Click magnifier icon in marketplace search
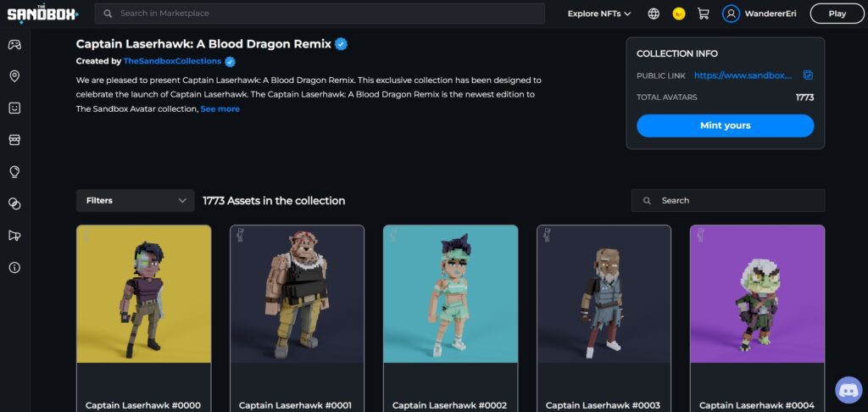The image size is (868, 412). pyautogui.click(x=108, y=14)
